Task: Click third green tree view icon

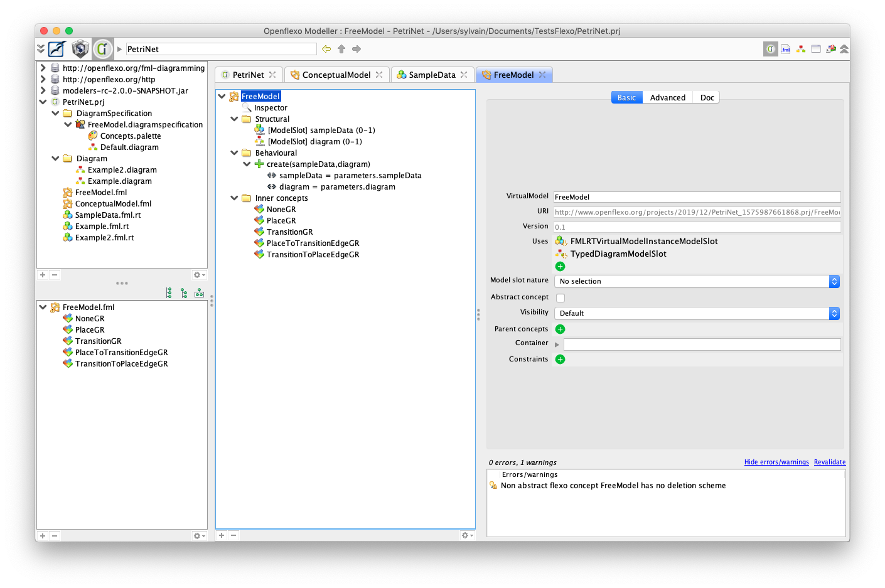Action: pos(199,293)
